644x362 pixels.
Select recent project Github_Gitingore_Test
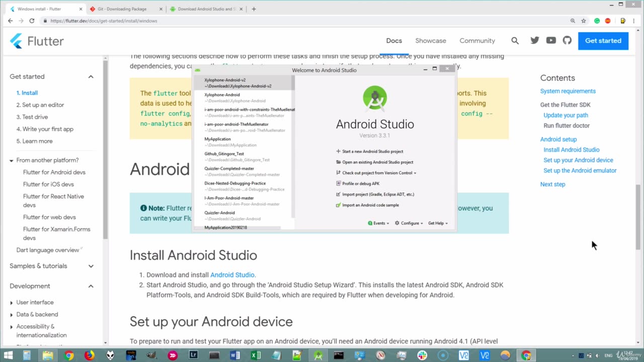pos(243,156)
